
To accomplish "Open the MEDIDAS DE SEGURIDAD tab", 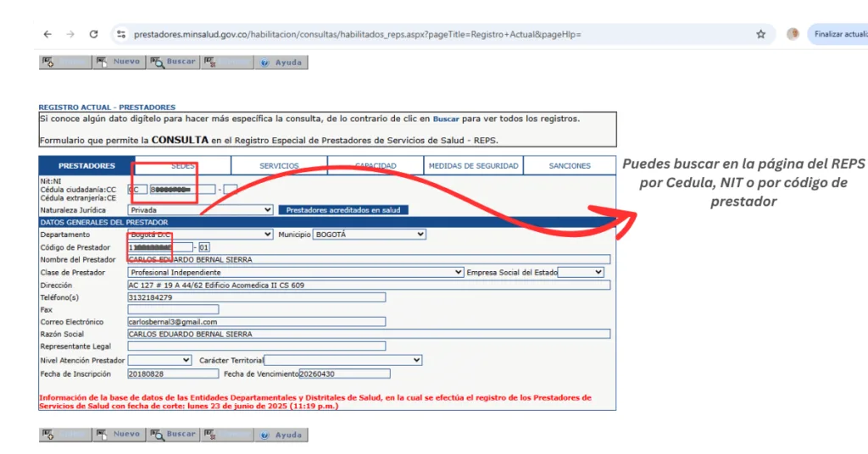I will 473,166.
